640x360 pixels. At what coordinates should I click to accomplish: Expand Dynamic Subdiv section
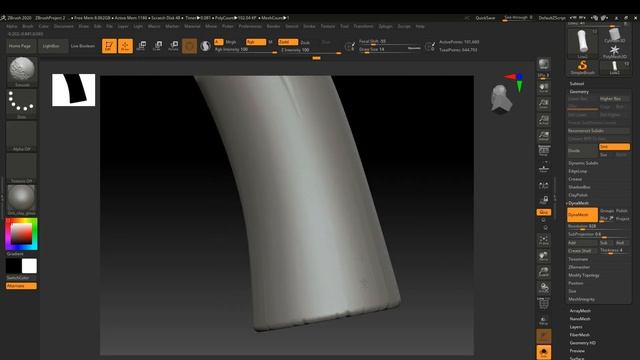583,163
